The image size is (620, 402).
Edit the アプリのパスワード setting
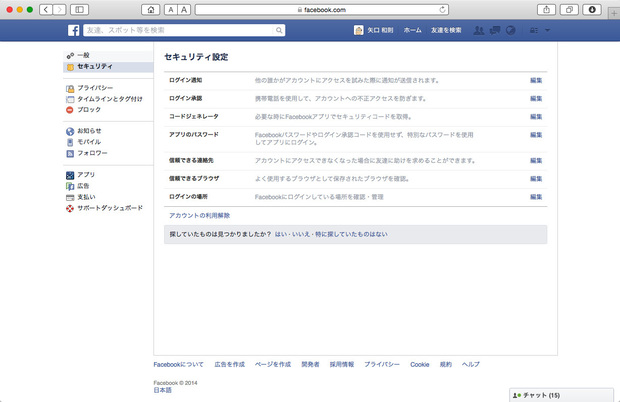tap(536, 135)
